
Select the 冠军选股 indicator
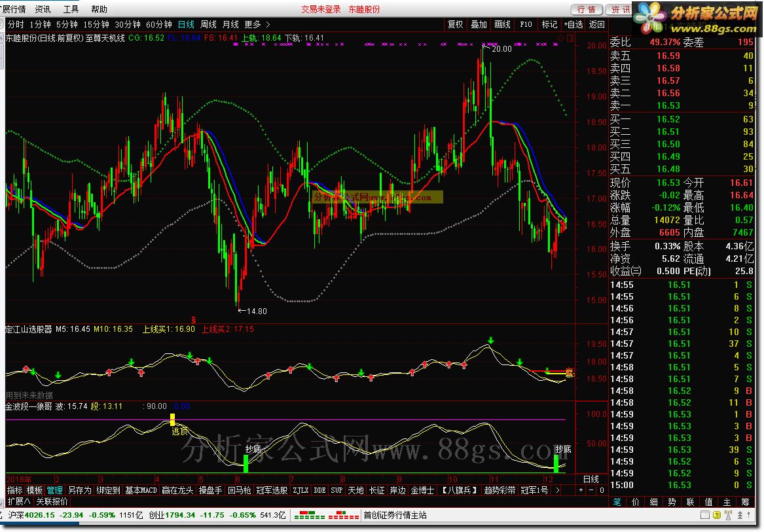[272, 490]
